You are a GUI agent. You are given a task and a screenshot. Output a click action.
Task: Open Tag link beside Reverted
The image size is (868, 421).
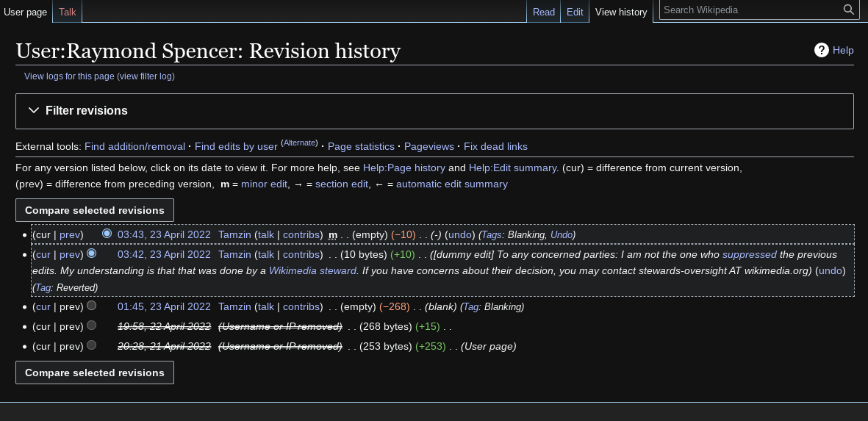pyautogui.click(x=43, y=288)
